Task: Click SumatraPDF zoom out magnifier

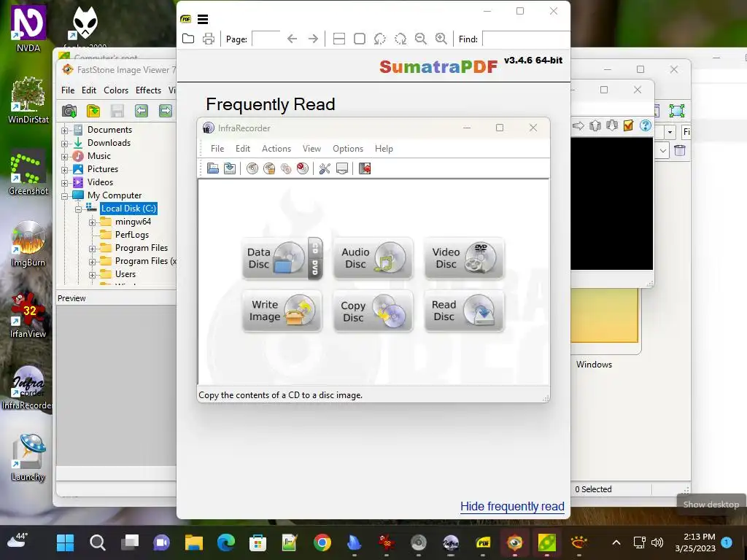Action: point(421,39)
